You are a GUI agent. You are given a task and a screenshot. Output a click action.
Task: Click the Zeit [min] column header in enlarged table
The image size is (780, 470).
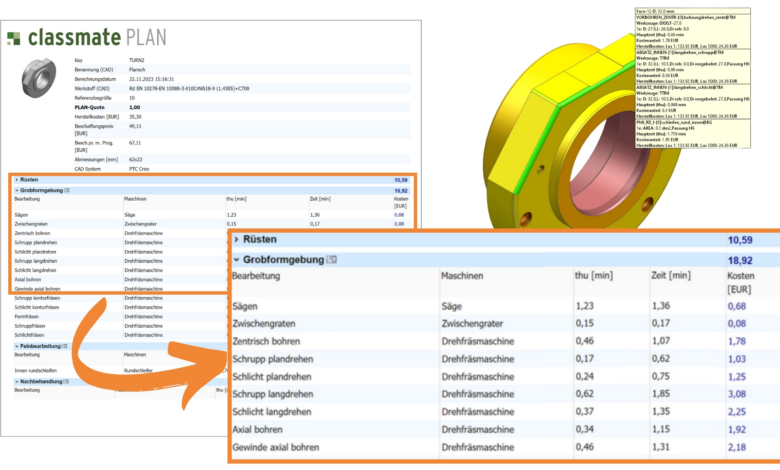tap(671, 276)
